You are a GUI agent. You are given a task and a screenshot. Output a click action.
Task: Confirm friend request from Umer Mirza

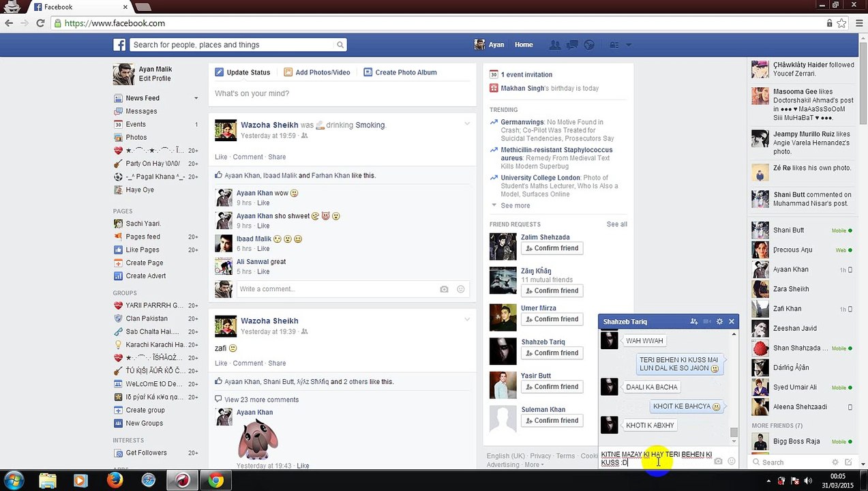point(551,319)
